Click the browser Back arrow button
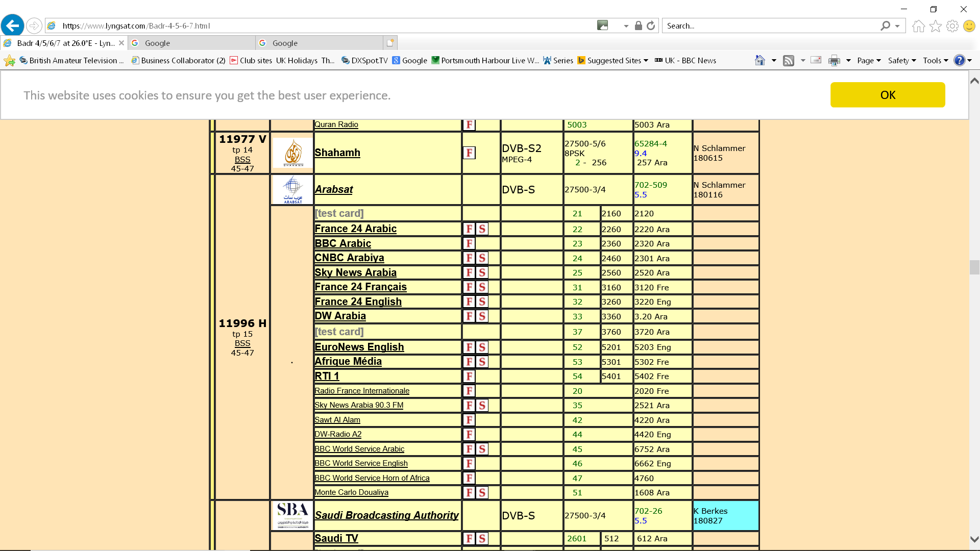This screenshot has height=551, width=980. [12, 25]
